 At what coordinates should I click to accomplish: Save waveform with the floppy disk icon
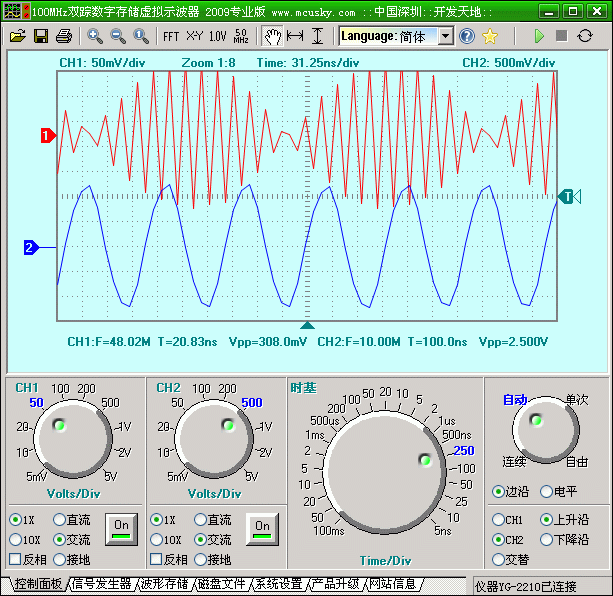coord(41,36)
